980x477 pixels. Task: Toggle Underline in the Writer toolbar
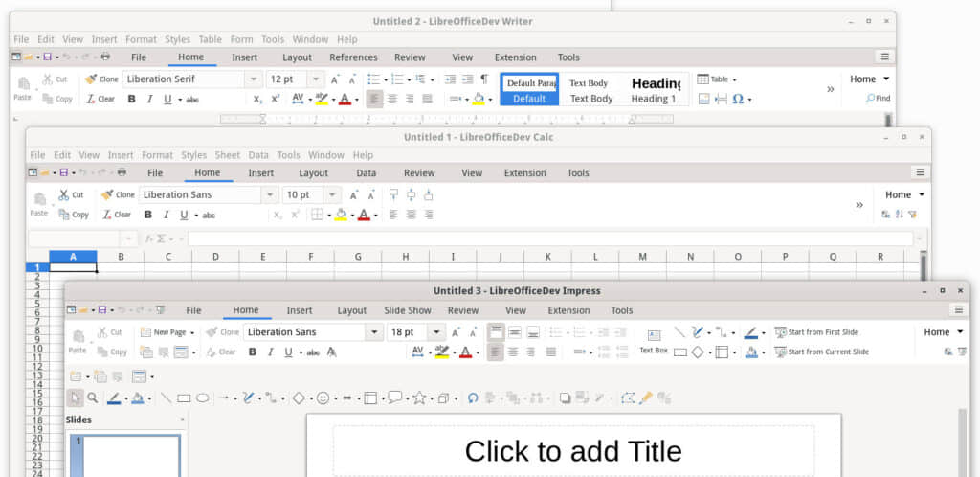(167, 99)
